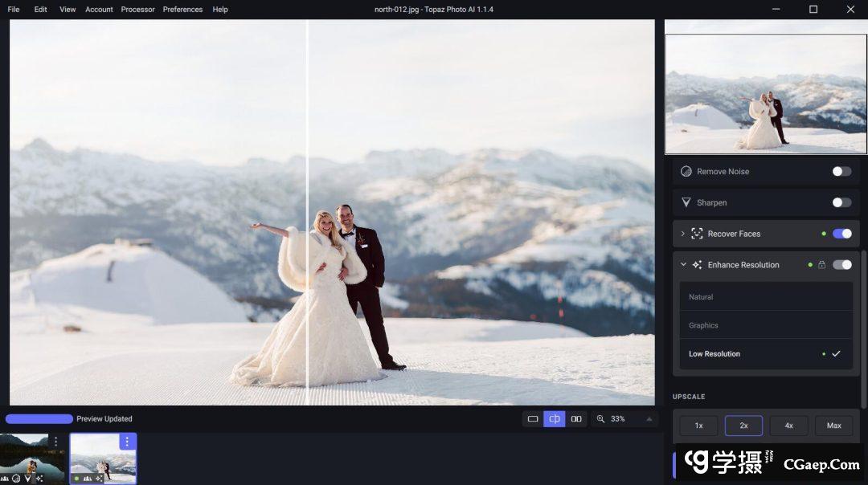This screenshot has height=485, width=868.
Task: Click the Recover Faces face icon
Action: click(x=697, y=234)
